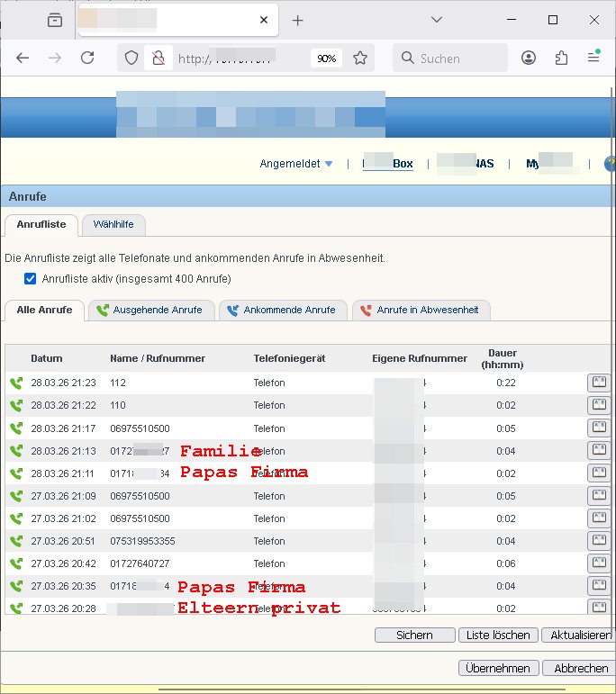Select the 'Ausgehende Anrufe' tab
The height and width of the screenshot is (694, 616).
[x=150, y=310]
